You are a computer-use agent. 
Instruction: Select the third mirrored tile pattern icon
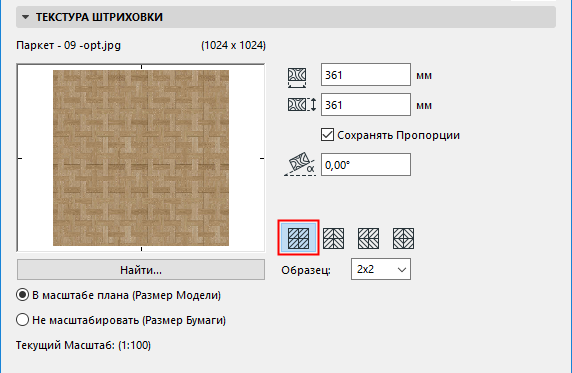pyautogui.click(x=368, y=238)
